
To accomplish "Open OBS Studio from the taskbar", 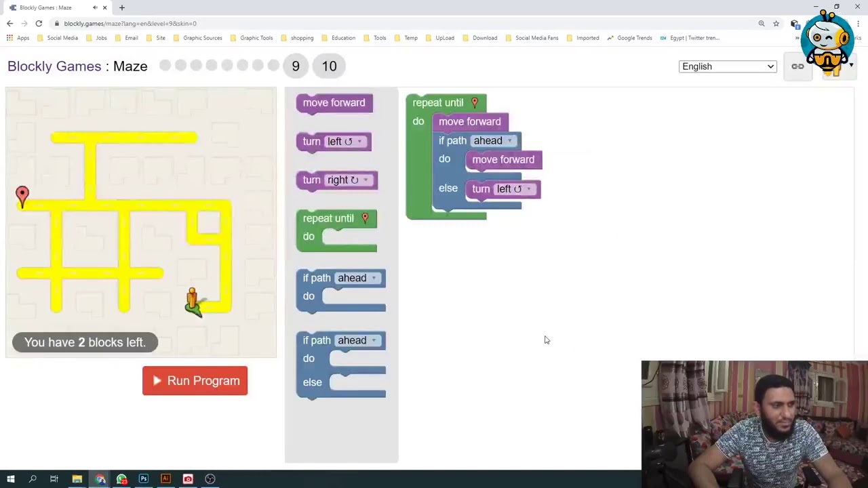I will (210, 479).
